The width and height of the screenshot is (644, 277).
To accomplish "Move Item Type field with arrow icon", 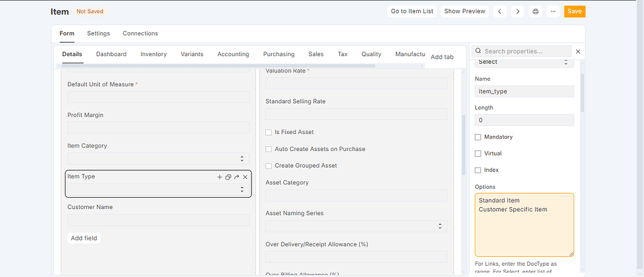I will pos(236,177).
